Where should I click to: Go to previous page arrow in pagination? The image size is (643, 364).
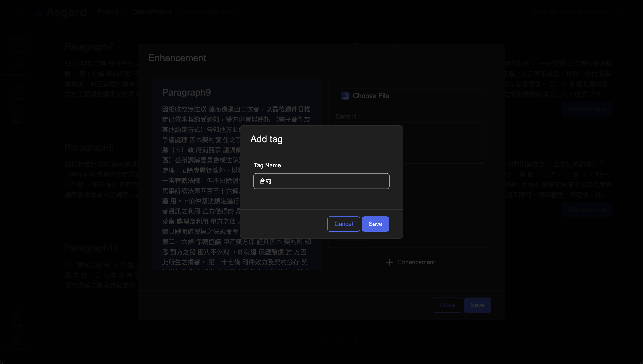(321, 343)
